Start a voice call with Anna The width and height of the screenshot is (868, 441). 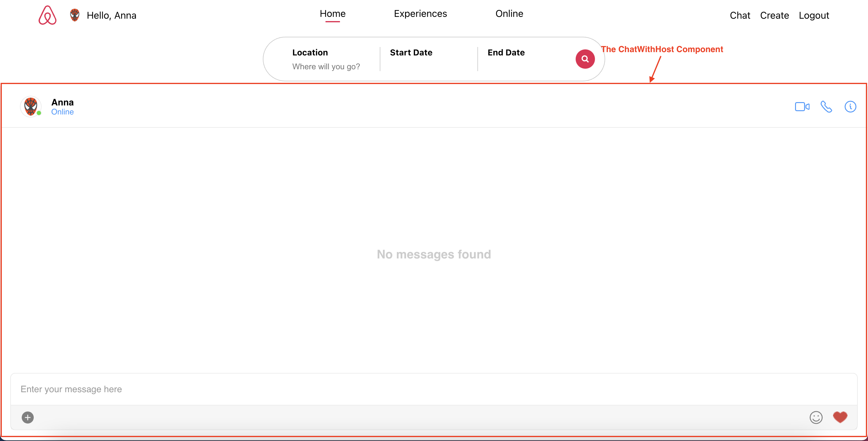pyautogui.click(x=826, y=107)
